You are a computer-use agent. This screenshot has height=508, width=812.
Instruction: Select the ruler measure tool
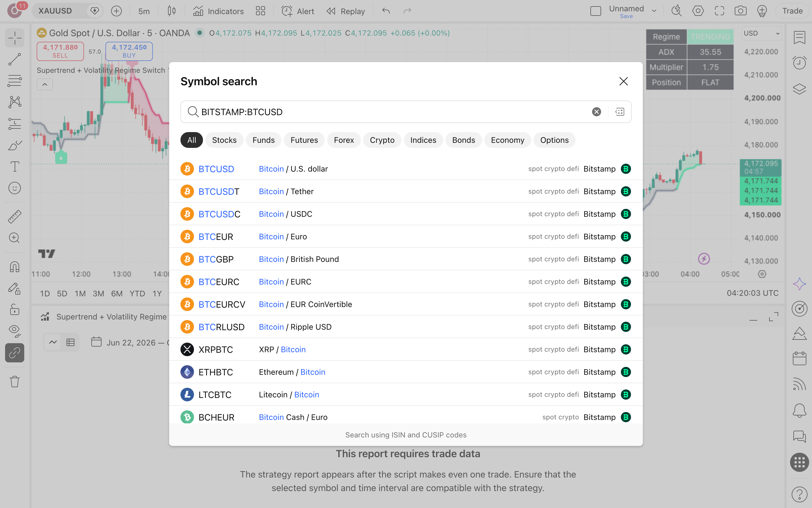click(14, 217)
